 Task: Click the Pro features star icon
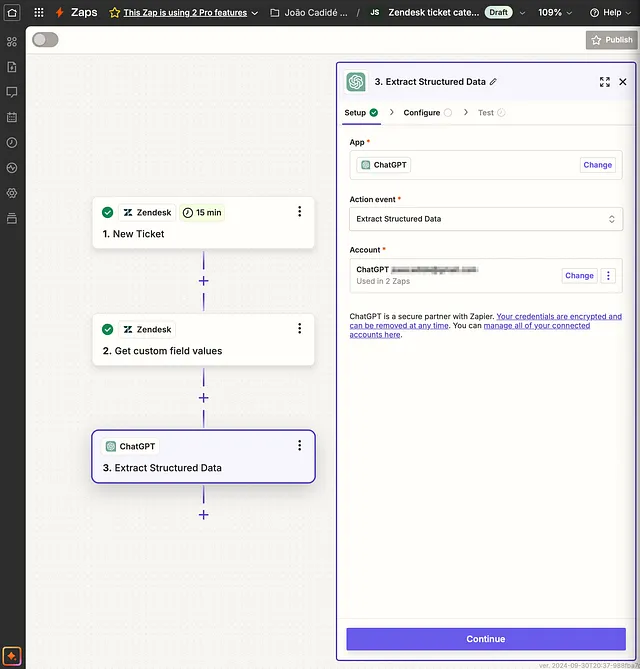[x=114, y=13]
